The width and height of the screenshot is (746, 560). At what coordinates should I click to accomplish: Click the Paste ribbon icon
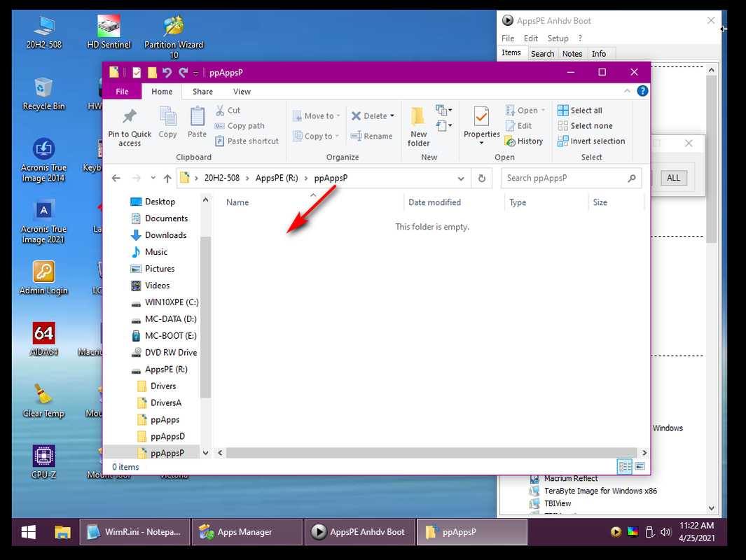(x=197, y=122)
